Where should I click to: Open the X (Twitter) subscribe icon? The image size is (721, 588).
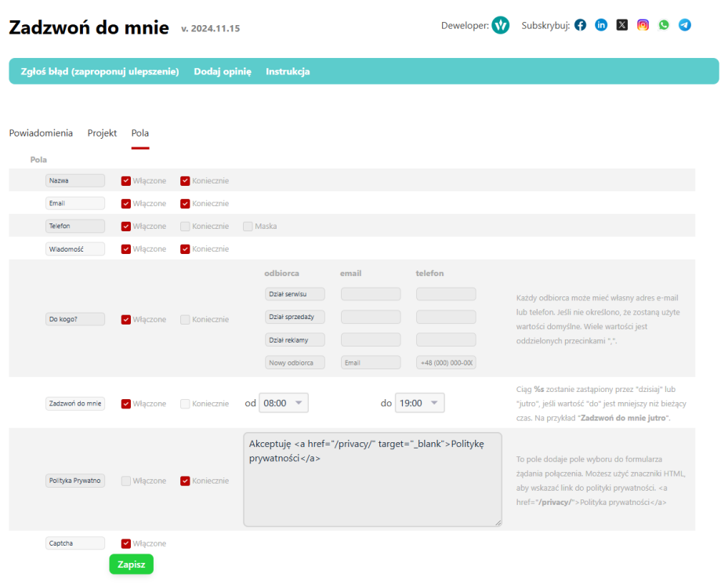click(x=622, y=25)
